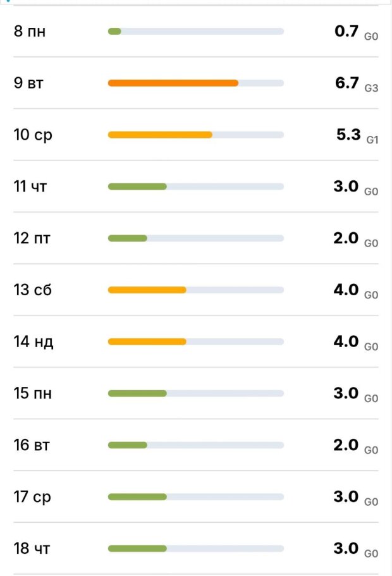Click the progress bar for 14 нд

[x=195, y=342]
